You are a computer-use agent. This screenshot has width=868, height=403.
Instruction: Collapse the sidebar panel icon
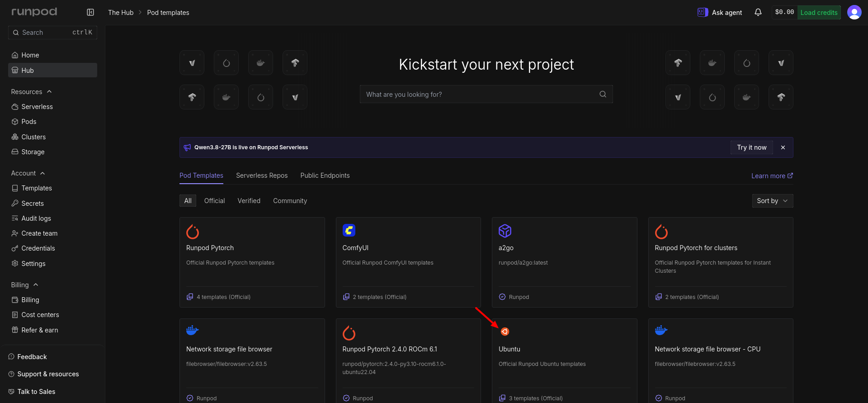pyautogui.click(x=90, y=12)
